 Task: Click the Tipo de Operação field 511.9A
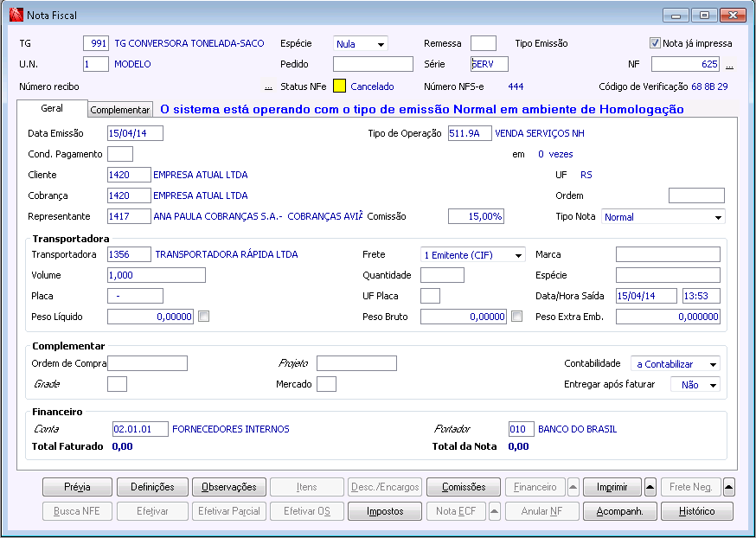pyautogui.click(x=470, y=133)
